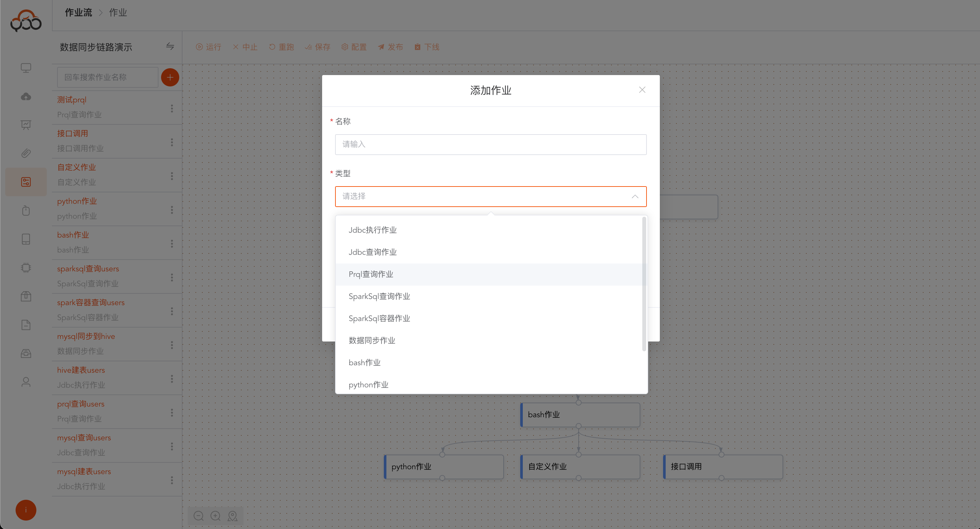Open the cloud upload sidebar icon
This screenshot has width=980, height=529.
26,97
